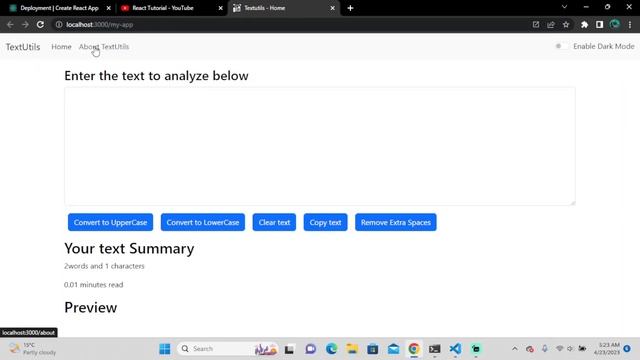
Task: Share this page via the share icon
Action: tap(551, 24)
